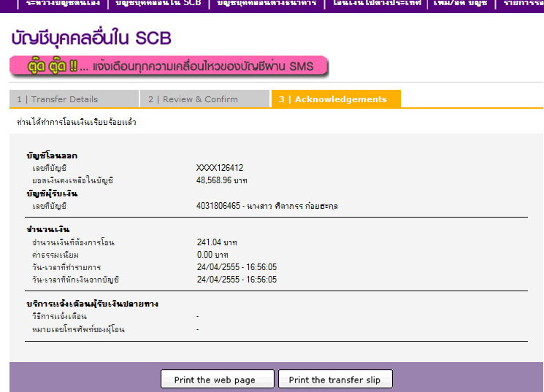Click the จำนวนเงิน section heading
The width and height of the screenshot is (544, 392).
pyautogui.click(x=48, y=229)
